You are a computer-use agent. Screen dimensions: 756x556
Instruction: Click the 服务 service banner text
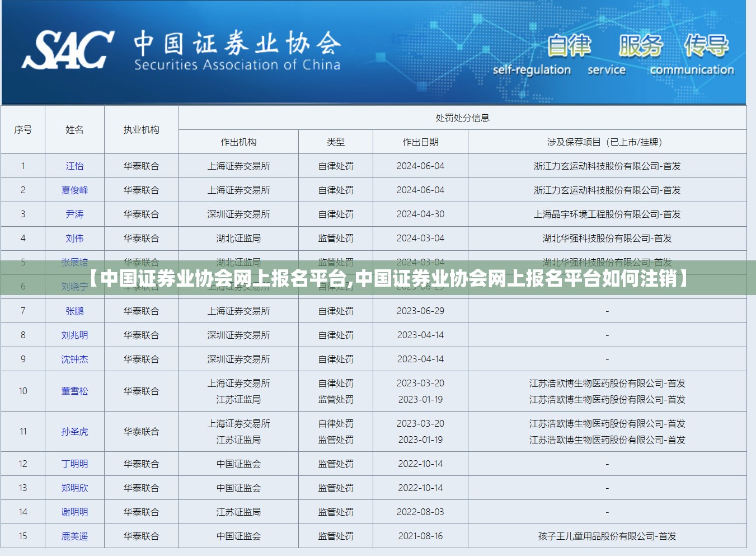pos(640,55)
